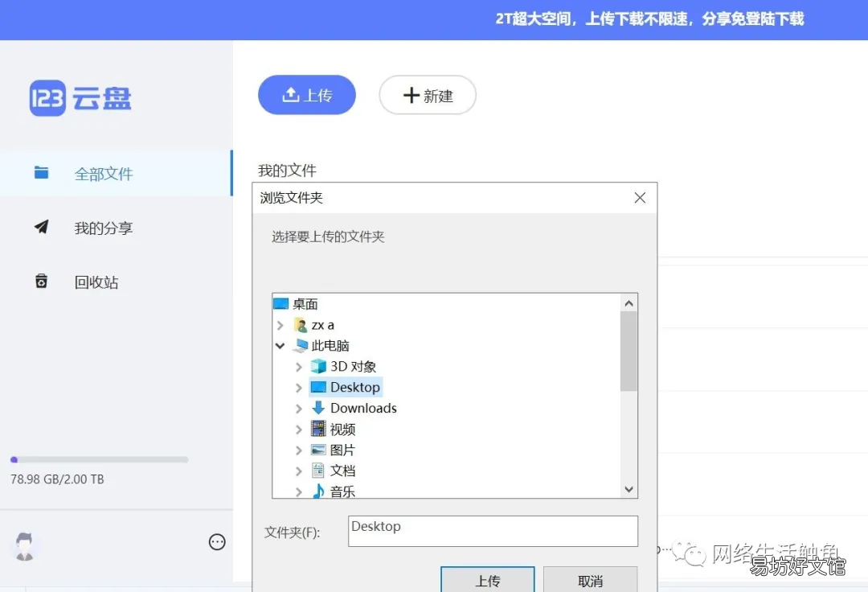Click the 我的文件 heading

287,170
